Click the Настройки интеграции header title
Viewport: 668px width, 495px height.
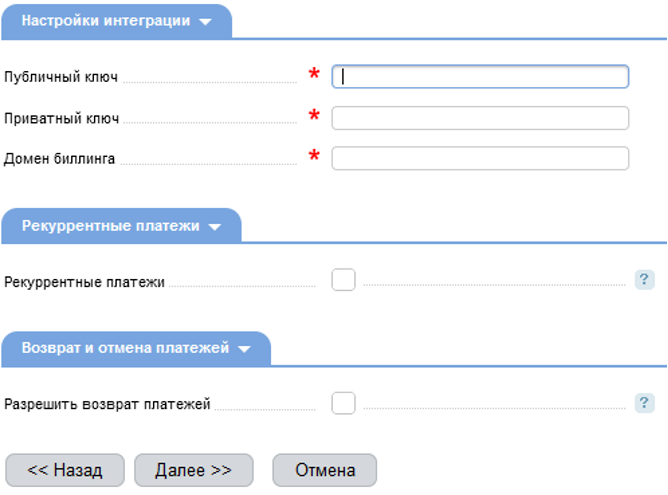click(106, 21)
